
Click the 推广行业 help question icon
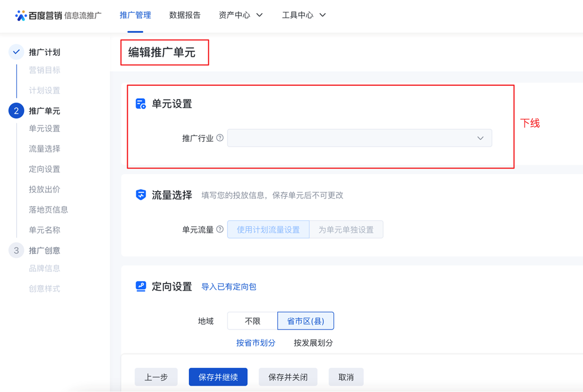(220, 138)
